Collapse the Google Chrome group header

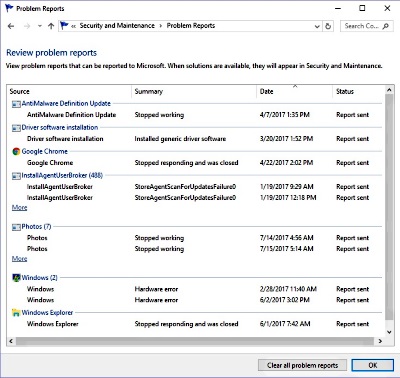click(45, 152)
